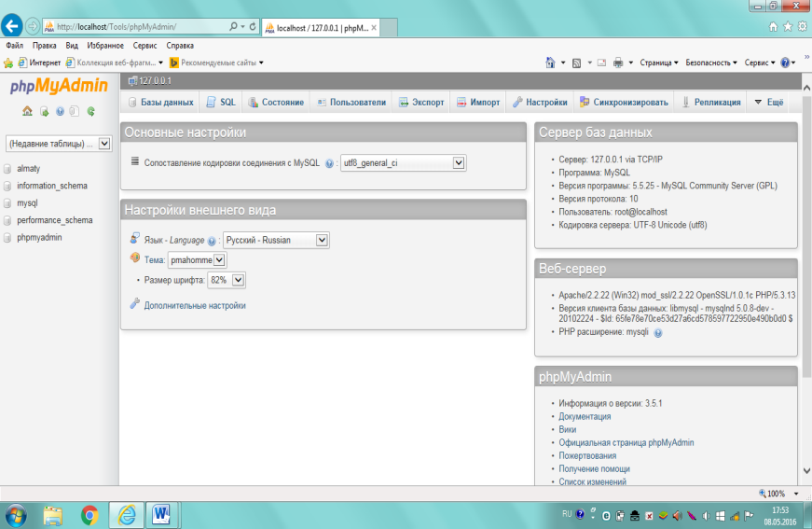
Task: Click help icon next to collation label
Action: (x=329, y=163)
